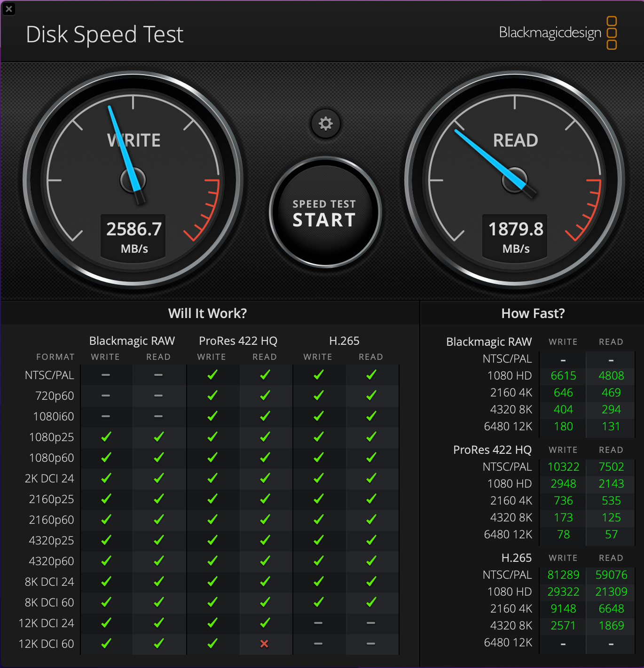
Task: Select the H.265 column header
Action: [x=345, y=341]
